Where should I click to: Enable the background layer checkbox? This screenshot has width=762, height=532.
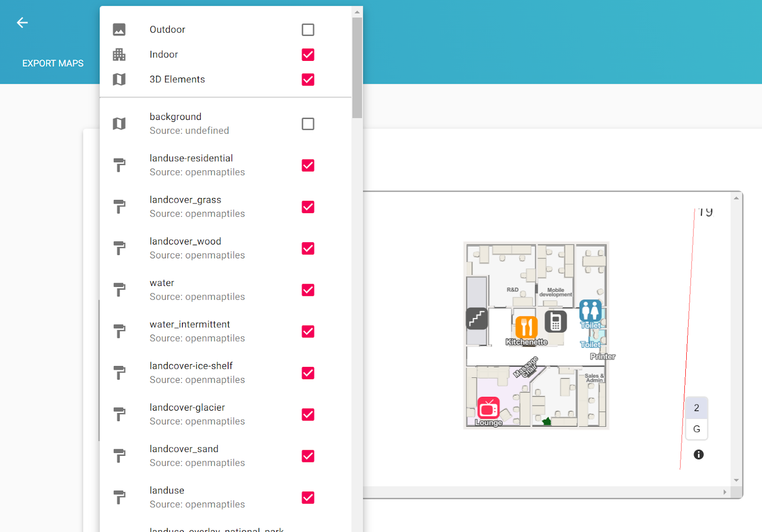[308, 124]
